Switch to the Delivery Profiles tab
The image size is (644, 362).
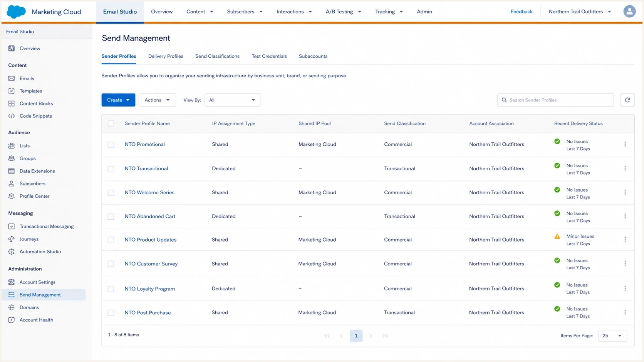pyautogui.click(x=166, y=56)
